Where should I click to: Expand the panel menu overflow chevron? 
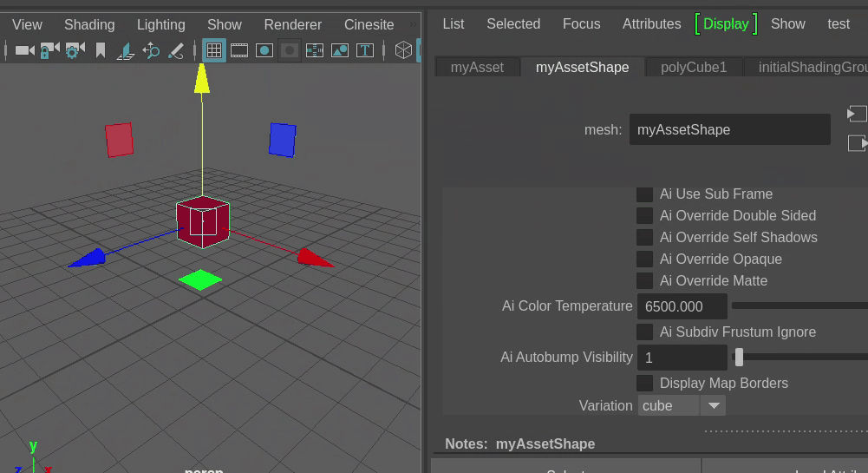[x=413, y=24]
